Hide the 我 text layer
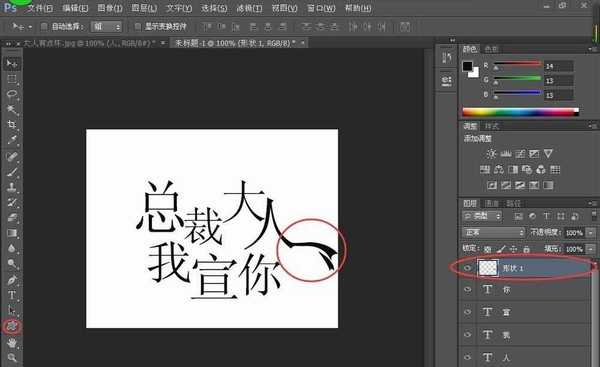Image resolution: width=600 pixels, height=367 pixels. tap(467, 334)
